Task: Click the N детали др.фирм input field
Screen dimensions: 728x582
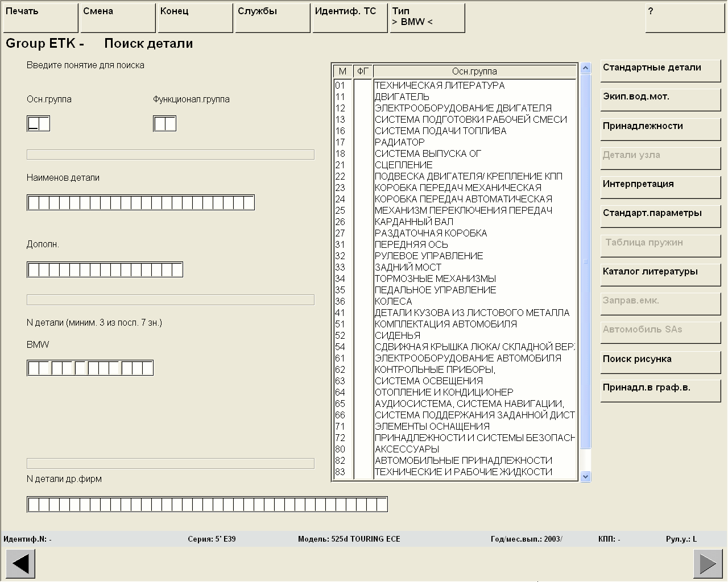Action: [207, 504]
